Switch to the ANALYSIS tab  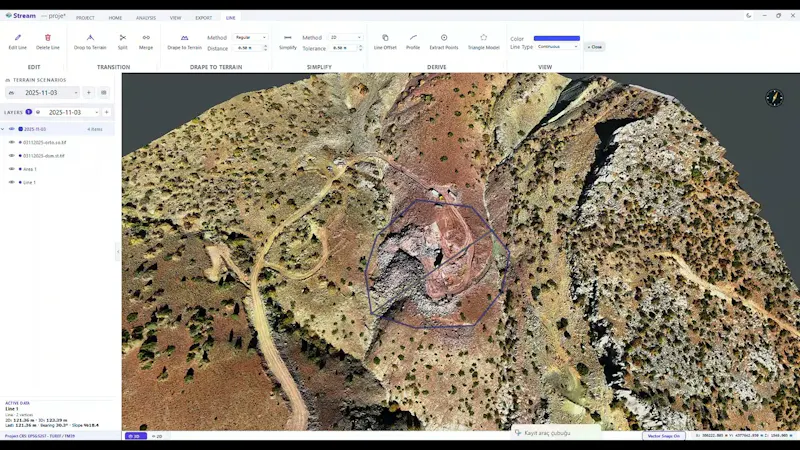(x=145, y=18)
